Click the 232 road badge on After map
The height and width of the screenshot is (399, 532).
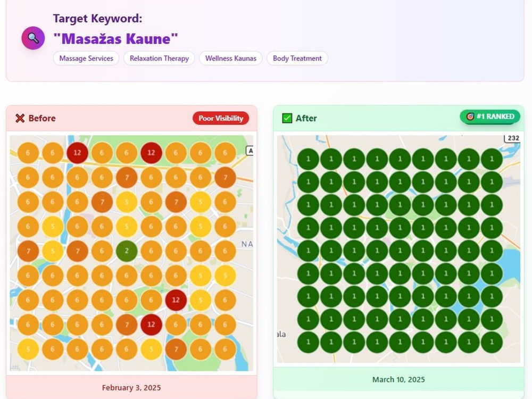(x=512, y=138)
